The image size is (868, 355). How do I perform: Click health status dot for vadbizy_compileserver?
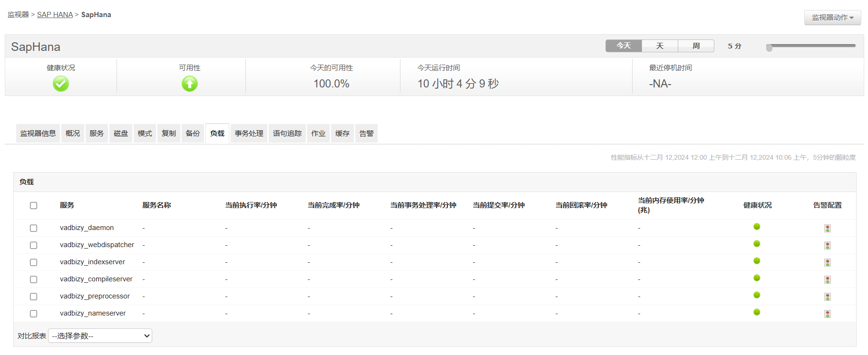coord(757,278)
